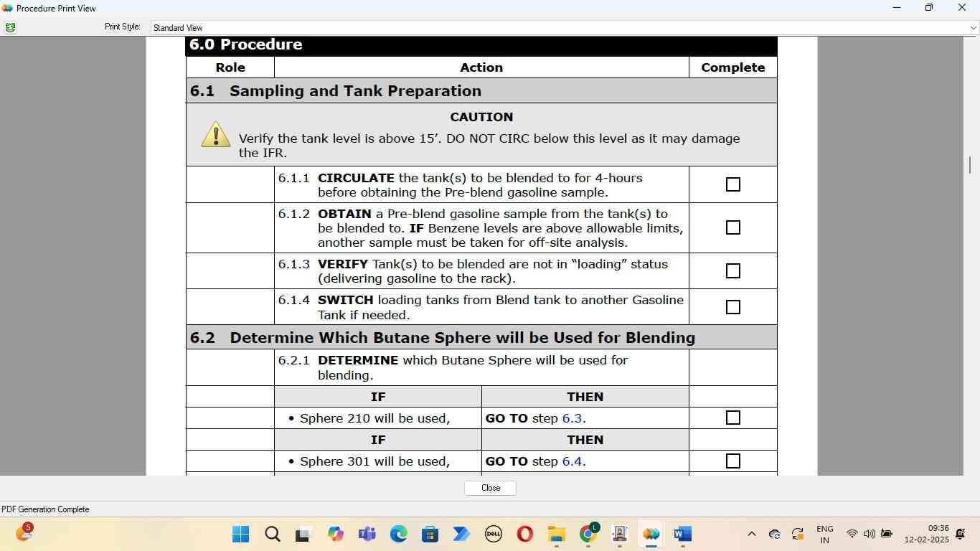Click the word DETERMINE in step 6.2.1
Image resolution: width=980 pixels, height=551 pixels.
point(358,360)
